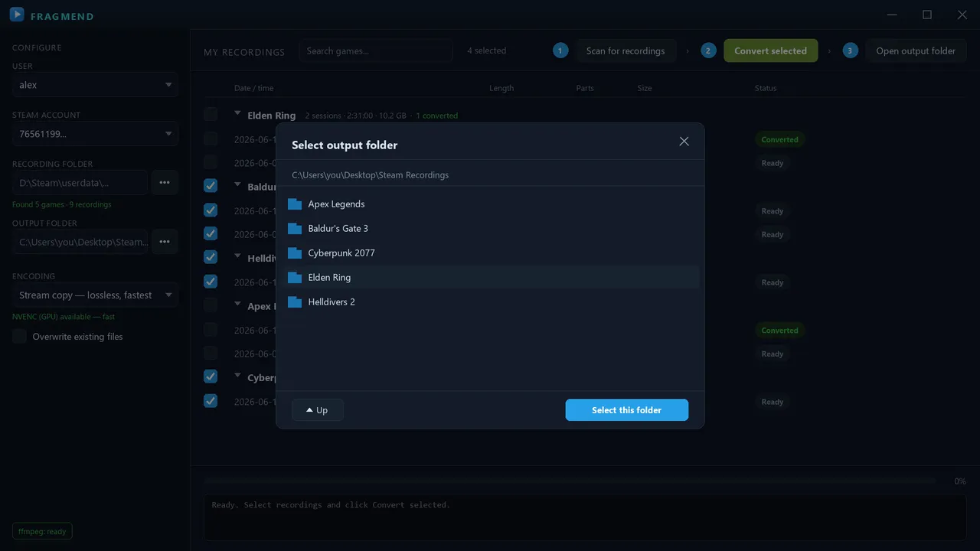Click the Status column header
980x551 pixels.
coord(766,88)
